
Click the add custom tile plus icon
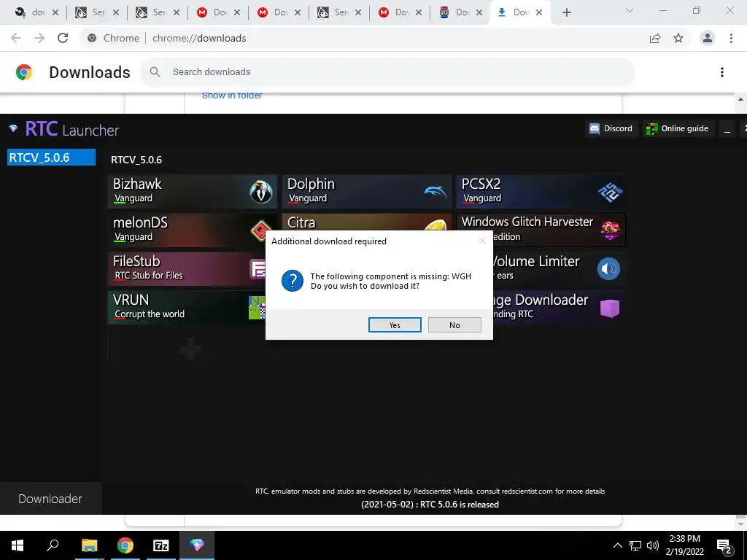[x=190, y=349]
